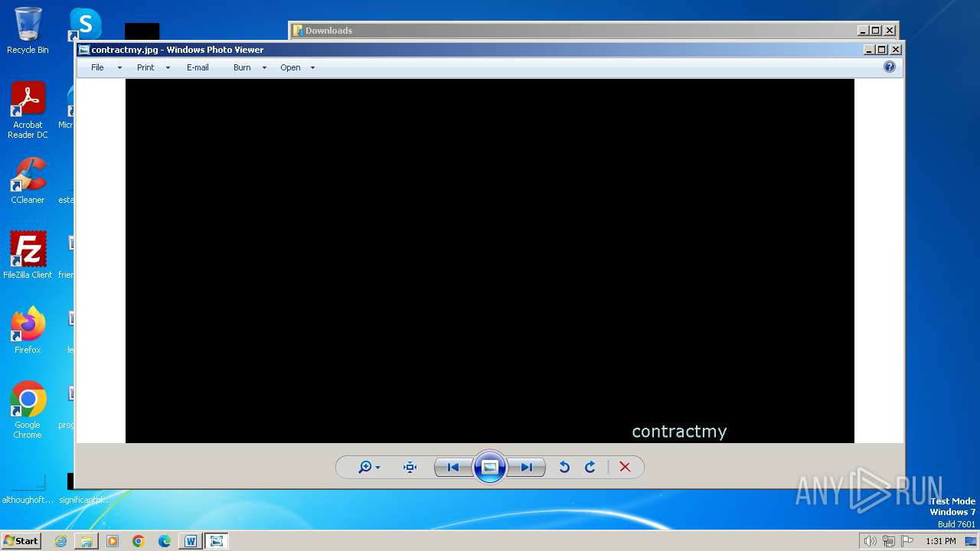Select the althoughoft desktop file
The height and width of the screenshot is (551, 980).
tap(28, 490)
